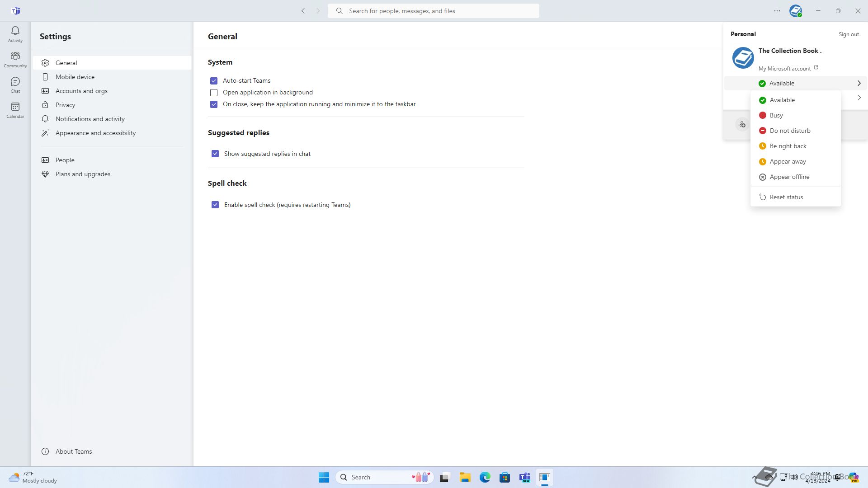The height and width of the screenshot is (488, 868).
Task: Collapse the Available status chevron row
Action: [859, 83]
